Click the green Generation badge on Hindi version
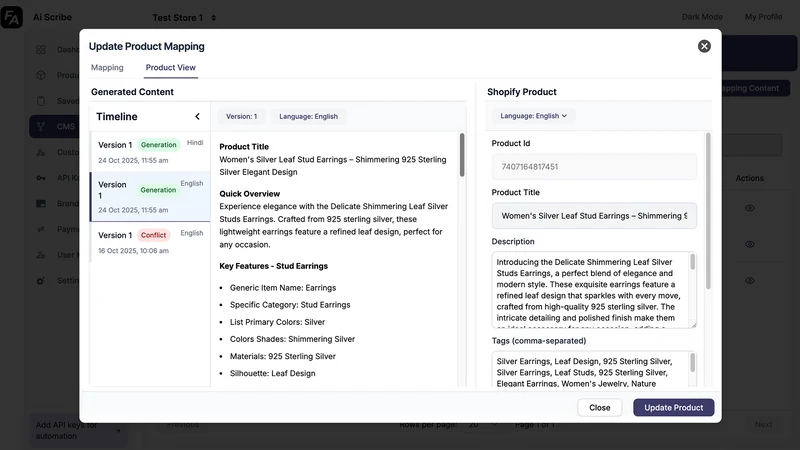 pyautogui.click(x=159, y=145)
